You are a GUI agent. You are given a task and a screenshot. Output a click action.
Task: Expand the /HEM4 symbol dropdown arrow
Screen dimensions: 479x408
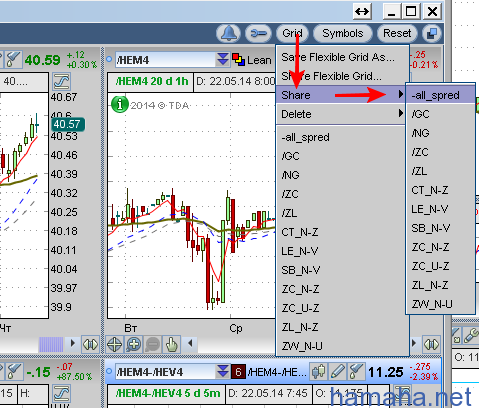point(222,60)
